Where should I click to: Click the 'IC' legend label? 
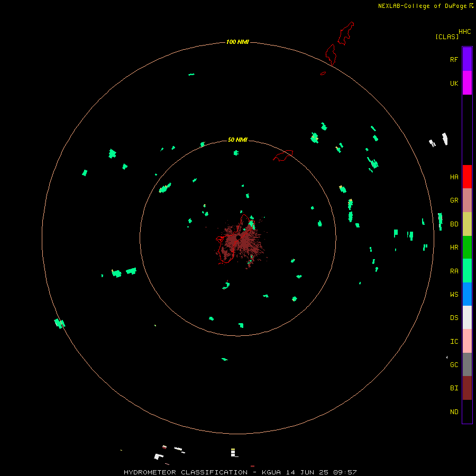pyautogui.click(x=454, y=342)
